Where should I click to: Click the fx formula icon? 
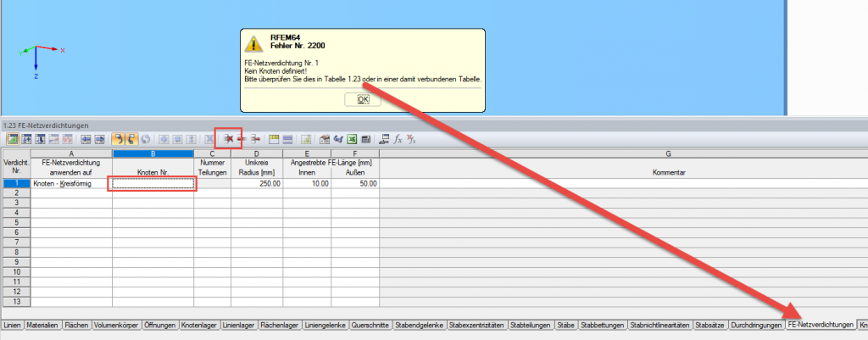(x=398, y=139)
